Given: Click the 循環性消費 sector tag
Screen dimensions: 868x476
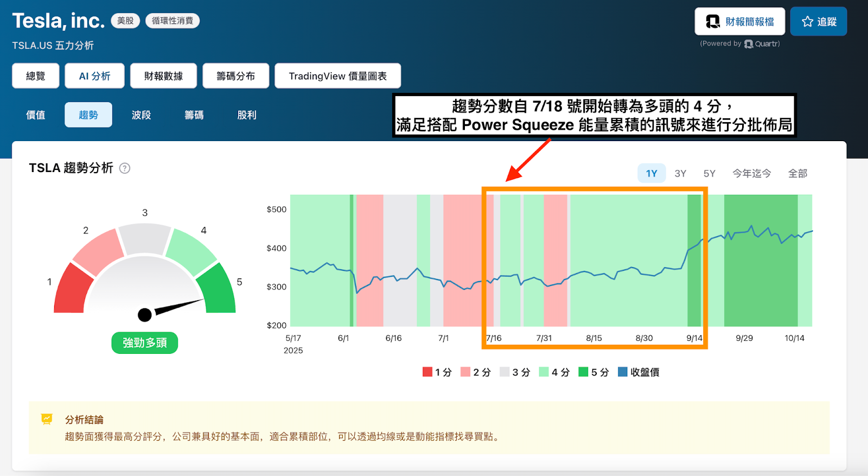Looking at the screenshot, I should [x=173, y=21].
